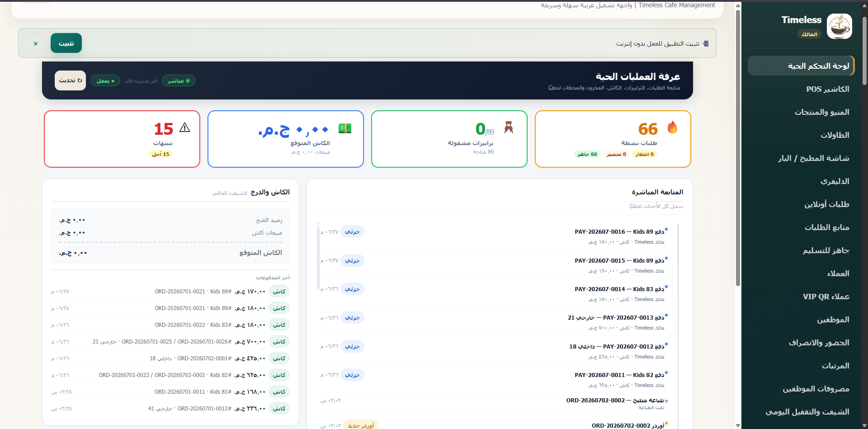Click the تحديث refresh button
The width and height of the screenshot is (868, 429).
70,80
